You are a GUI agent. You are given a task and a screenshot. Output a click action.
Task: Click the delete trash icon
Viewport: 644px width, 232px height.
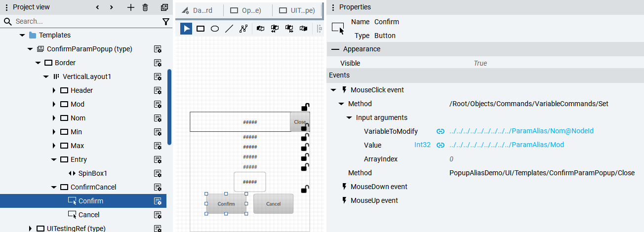click(145, 7)
